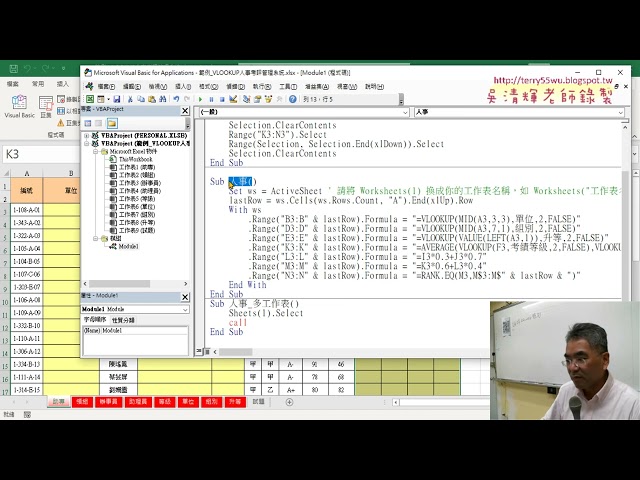Toggle Folders view in Project Explorer

click(x=109, y=123)
